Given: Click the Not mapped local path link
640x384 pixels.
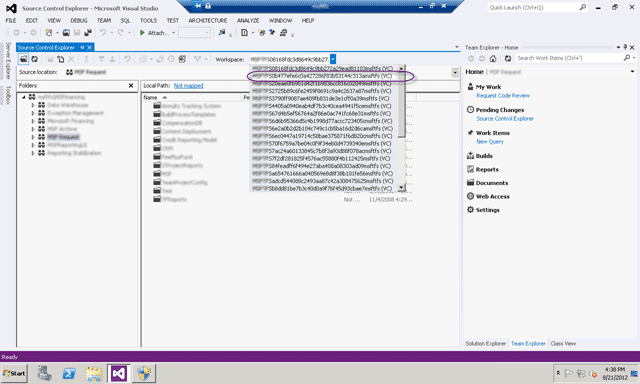Looking at the screenshot, I should coord(189,86).
